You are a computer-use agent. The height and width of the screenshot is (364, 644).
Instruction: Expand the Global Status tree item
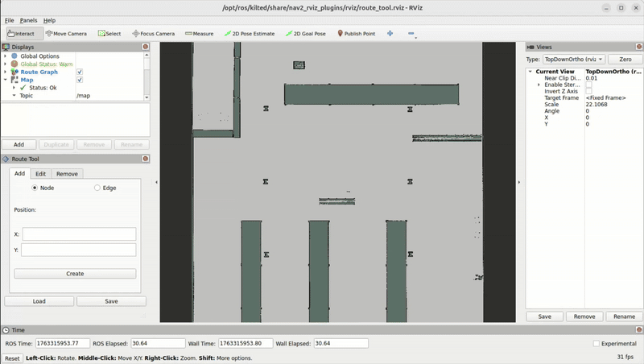5,64
